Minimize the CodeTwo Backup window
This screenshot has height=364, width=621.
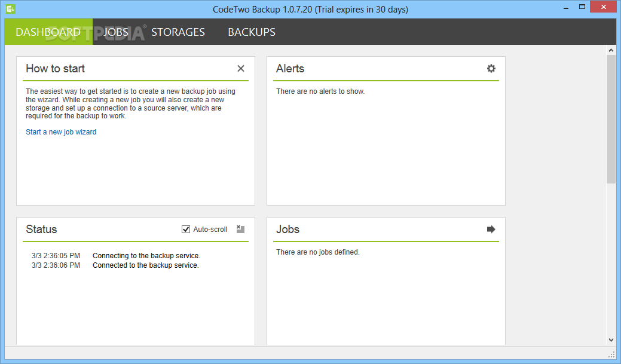click(x=566, y=8)
